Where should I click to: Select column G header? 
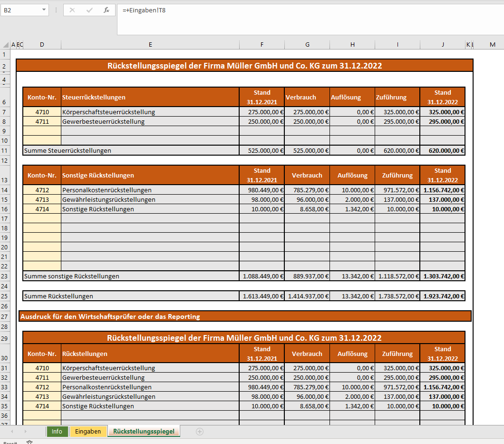pos(307,45)
